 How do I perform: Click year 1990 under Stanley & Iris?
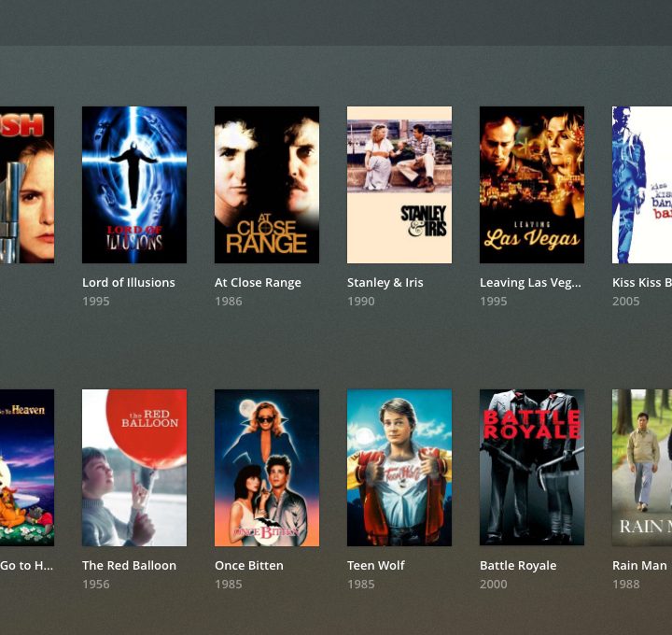(x=361, y=302)
